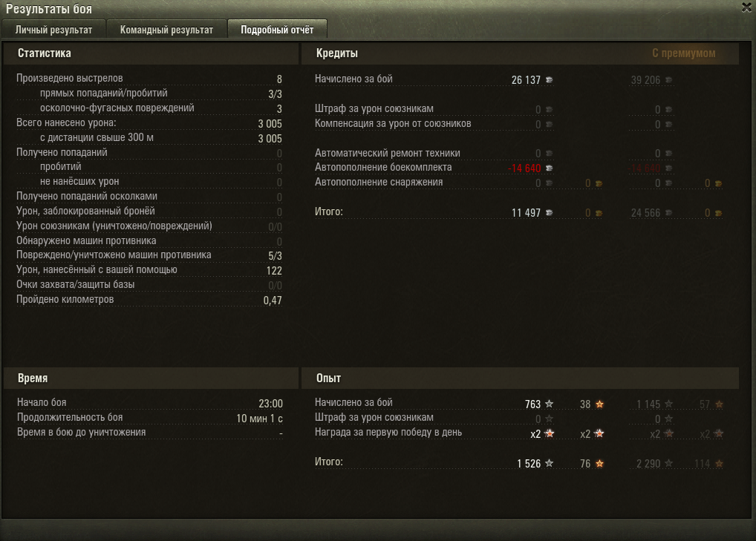The image size is (756, 541).
Task: Switch to Командный результат tab
Action: click(166, 30)
